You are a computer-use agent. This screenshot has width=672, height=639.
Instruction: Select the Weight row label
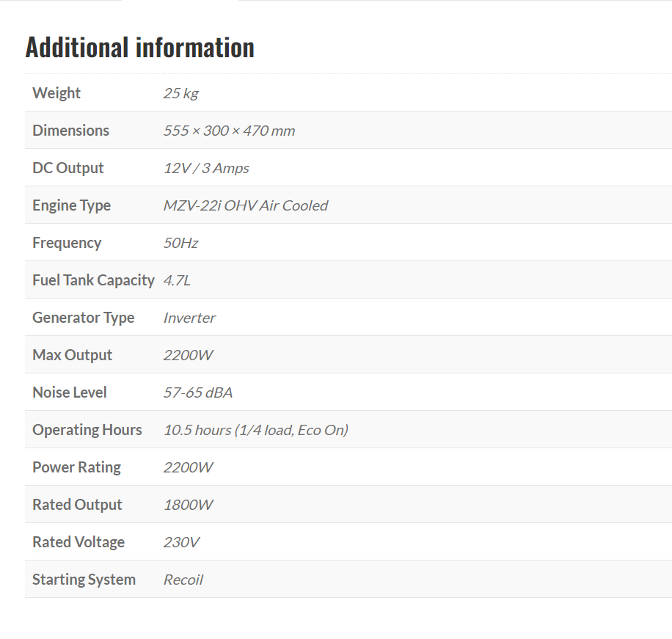[56, 93]
